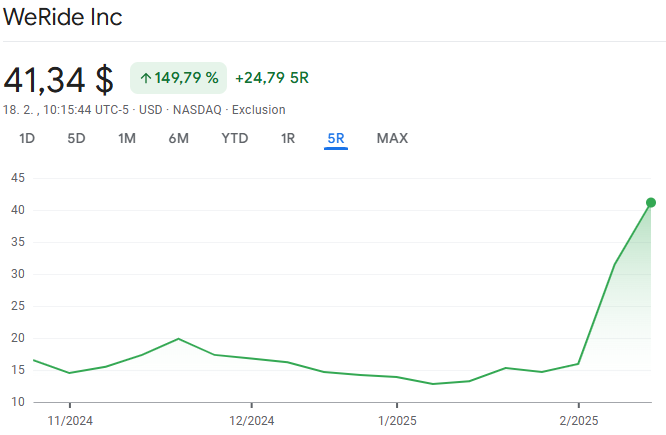Click the 2/2025 x-axis label

tap(578, 420)
